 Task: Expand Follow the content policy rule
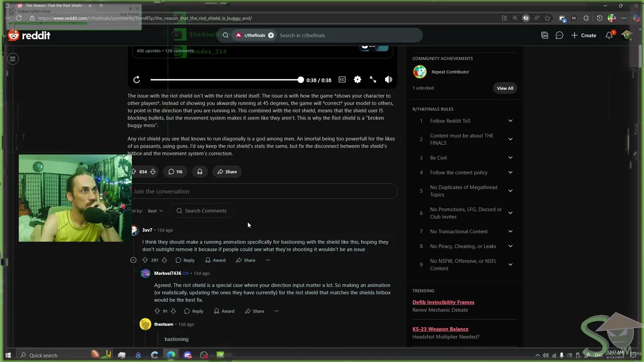pyautogui.click(x=510, y=172)
